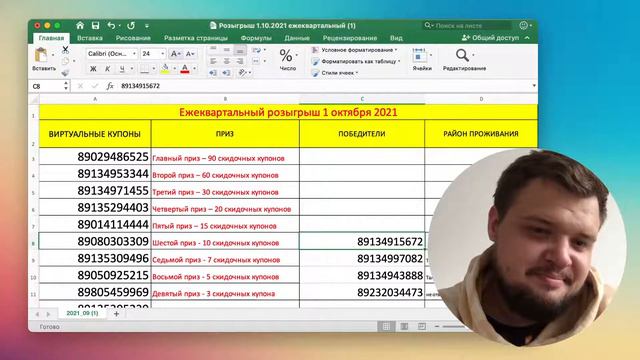Switch to Page Layout view
The height and width of the screenshot is (360, 640).
[404, 326]
